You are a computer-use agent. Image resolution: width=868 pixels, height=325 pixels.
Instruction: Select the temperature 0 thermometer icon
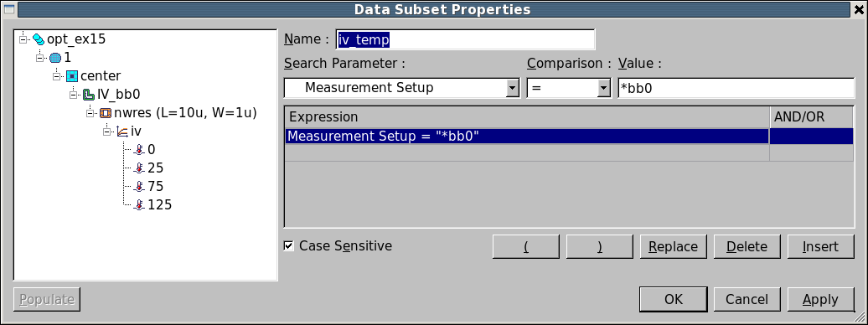click(x=139, y=150)
